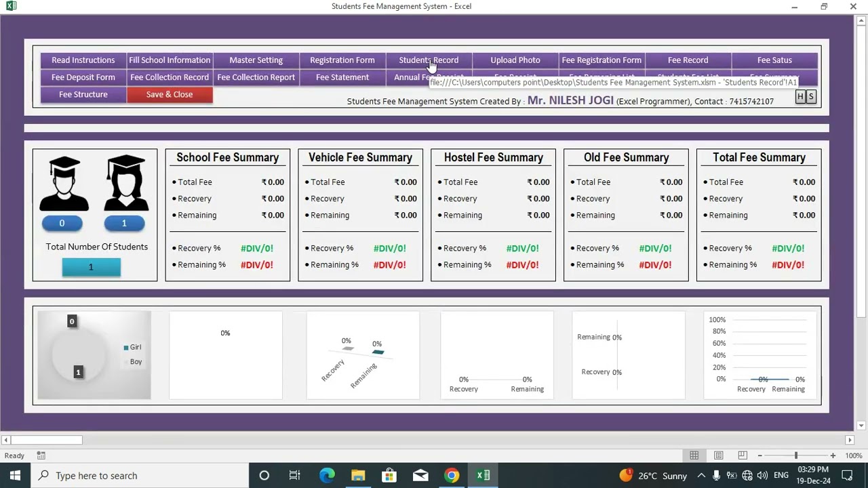This screenshot has height=488, width=868.
Task: Open Fee Satus sheet
Action: [774, 60]
